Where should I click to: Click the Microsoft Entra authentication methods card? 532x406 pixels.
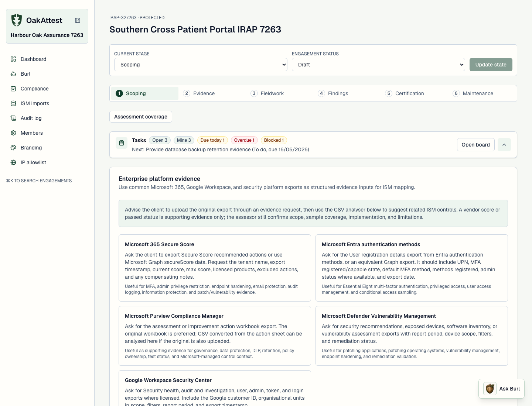(x=412, y=268)
